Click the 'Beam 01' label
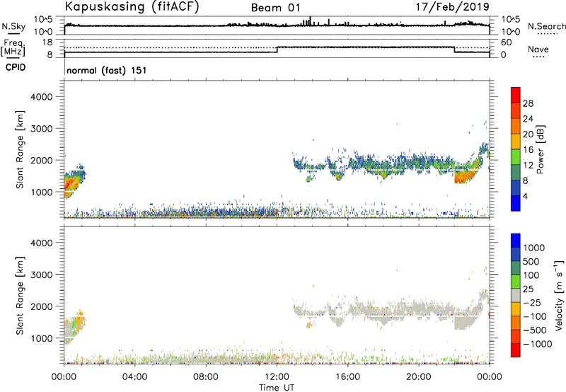Image resolution: width=566 pixels, height=392 pixels. click(276, 8)
